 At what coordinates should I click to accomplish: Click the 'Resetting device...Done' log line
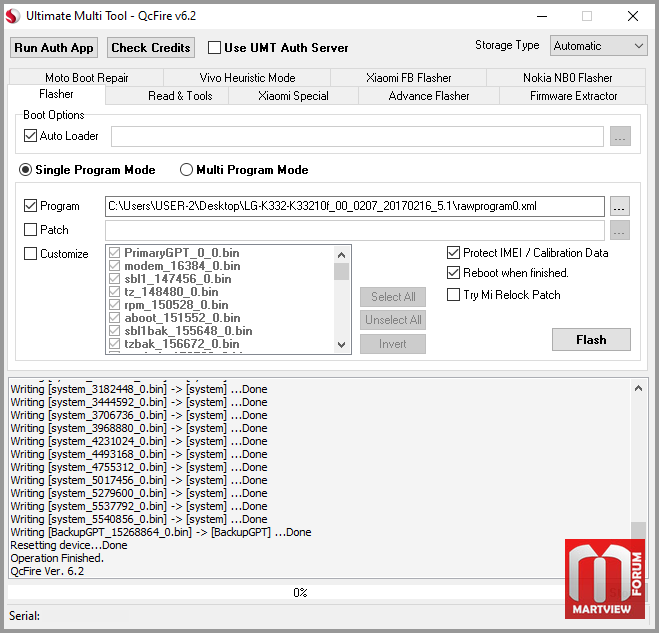tap(69, 545)
